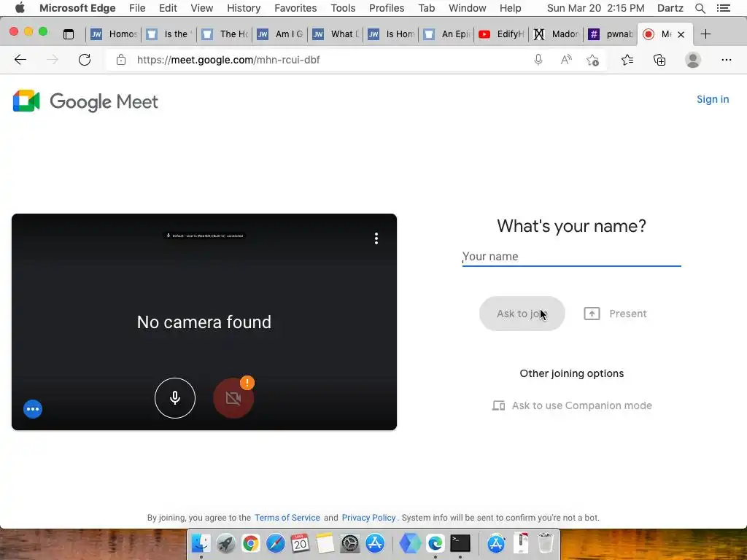Open the Collections icon

click(659, 60)
